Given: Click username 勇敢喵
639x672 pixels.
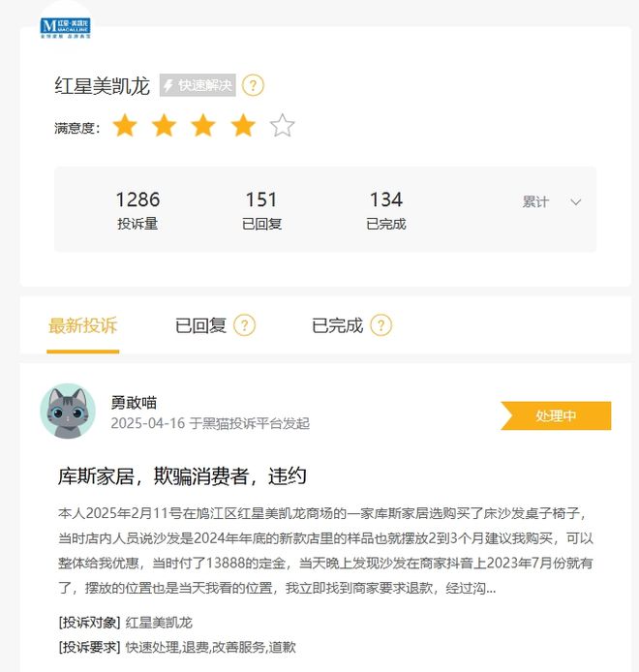Looking at the screenshot, I should point(134,402).
